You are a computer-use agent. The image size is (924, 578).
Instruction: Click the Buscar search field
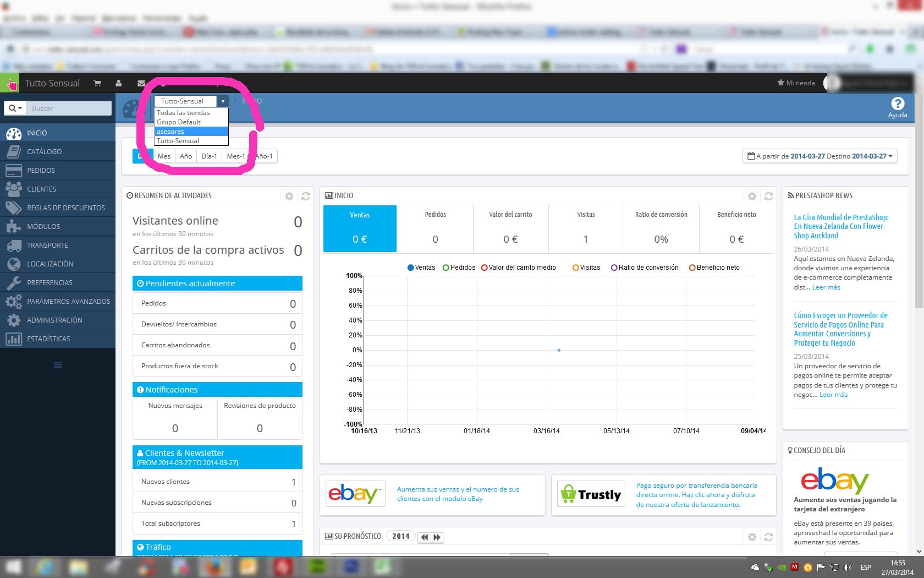(x=69, y=108)
